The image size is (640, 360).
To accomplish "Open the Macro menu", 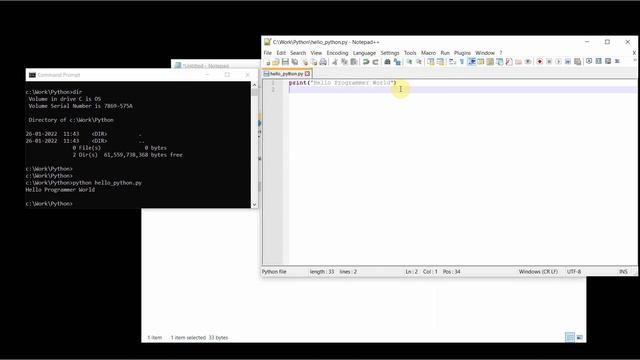I will (x=428, y=53).
